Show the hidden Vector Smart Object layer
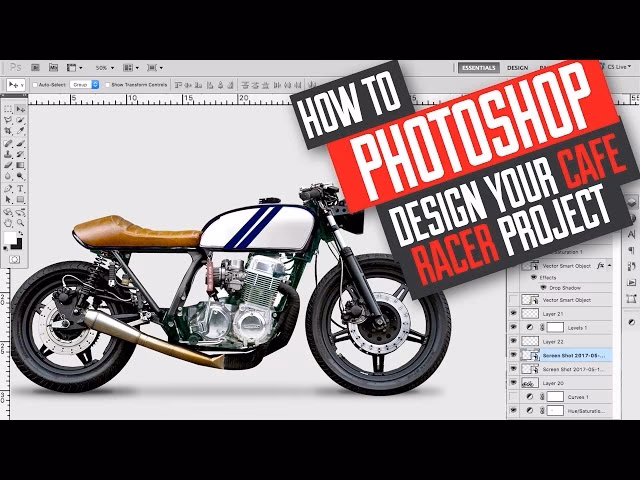 coord(513,300)
